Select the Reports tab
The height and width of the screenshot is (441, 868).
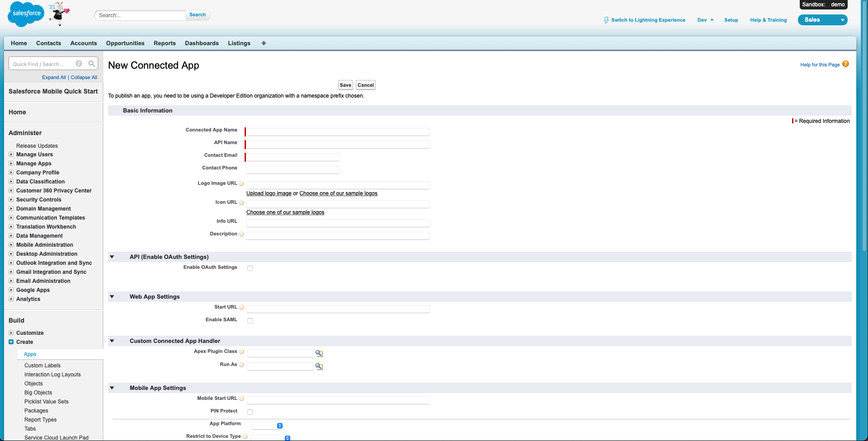point(165,43)
